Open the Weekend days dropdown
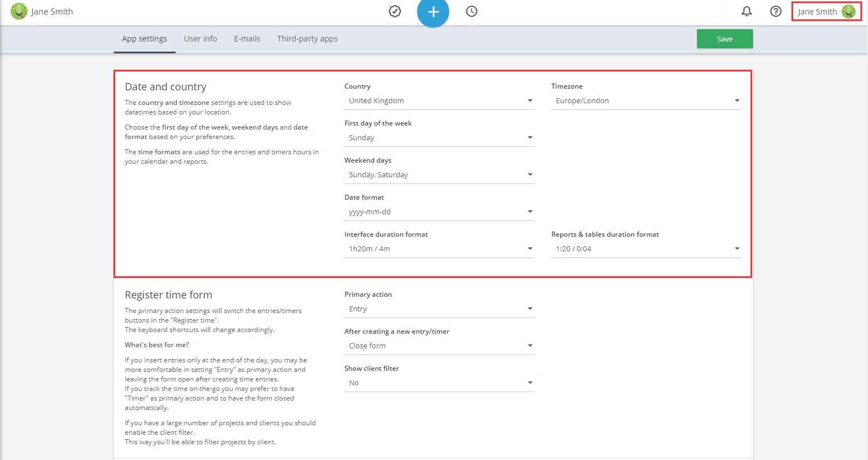This screenshot has height=460, width=868. (x=529, y=174)
